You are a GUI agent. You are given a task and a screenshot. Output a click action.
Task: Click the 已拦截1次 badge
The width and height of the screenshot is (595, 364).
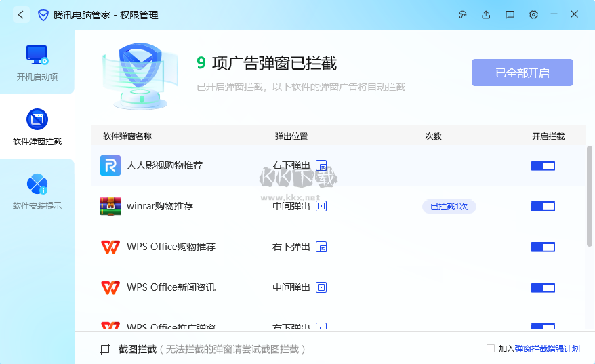click(x=449, y=207)
